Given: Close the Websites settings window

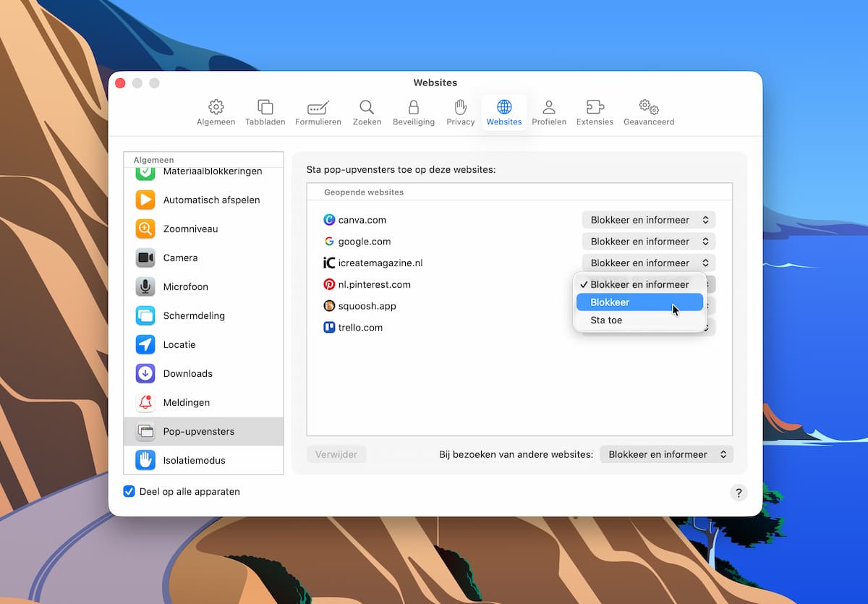Looking at the screenshot, I should (120, 83).
